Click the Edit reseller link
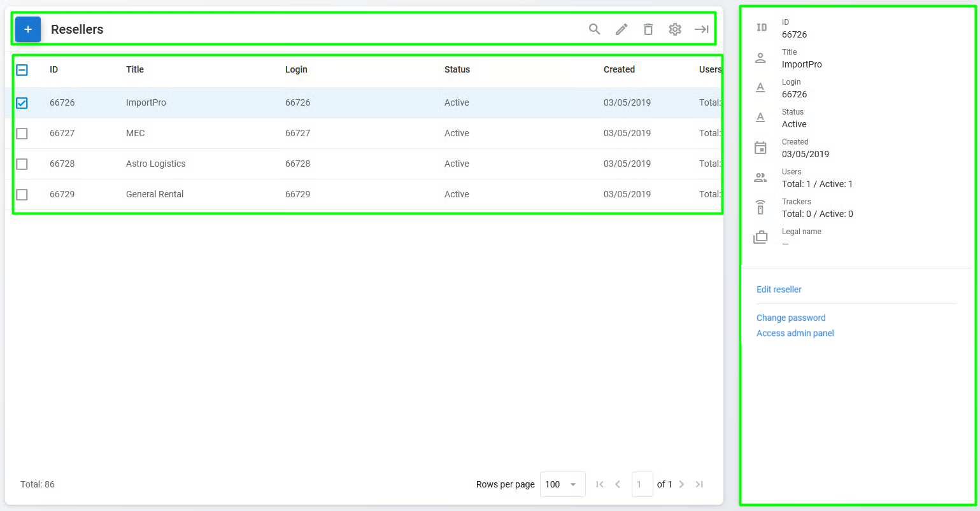Image resolution: width=980 pixels, height=511 pixels. [x=779, y=290]
